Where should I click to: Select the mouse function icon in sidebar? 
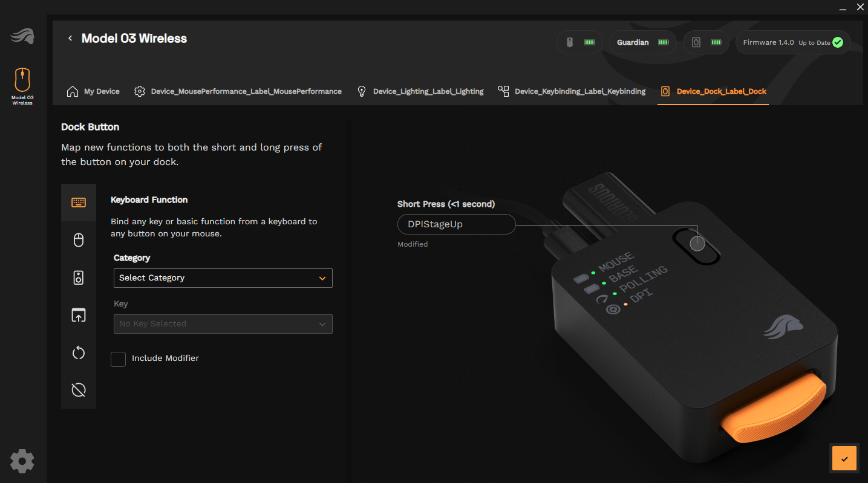(x=79, y=241)
